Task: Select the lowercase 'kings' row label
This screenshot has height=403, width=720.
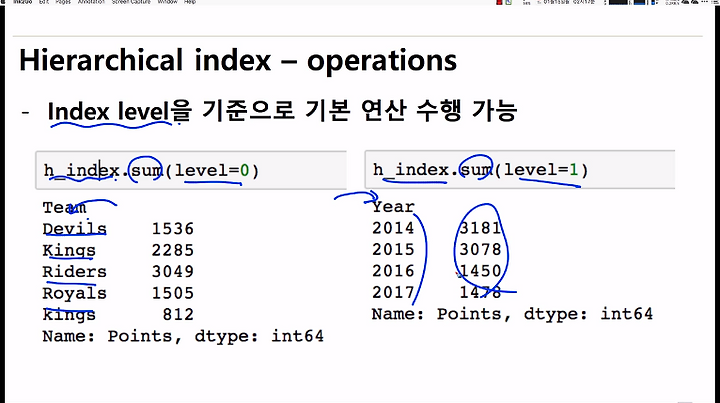Action: [69, 315]
